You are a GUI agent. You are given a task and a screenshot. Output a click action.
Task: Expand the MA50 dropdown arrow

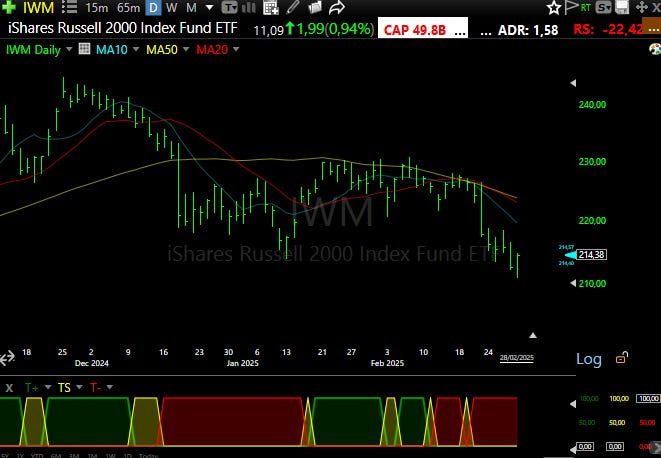tap(186, 49)
